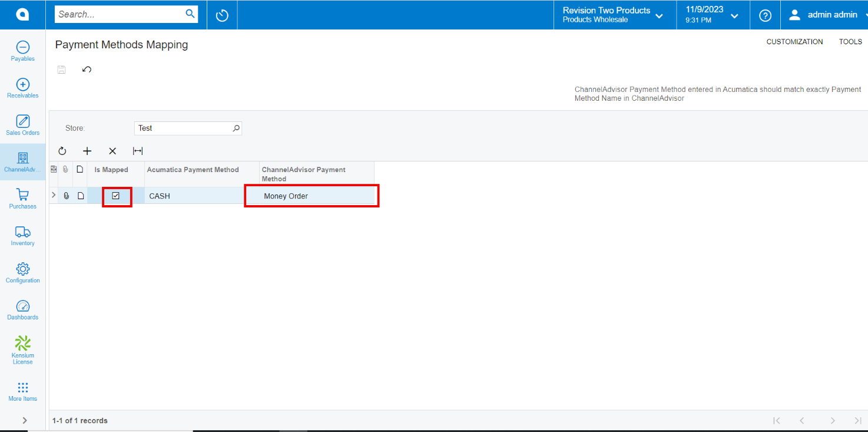
Task: Open Configuration gear in the sidebar
Action: click(x=22, y=273)
